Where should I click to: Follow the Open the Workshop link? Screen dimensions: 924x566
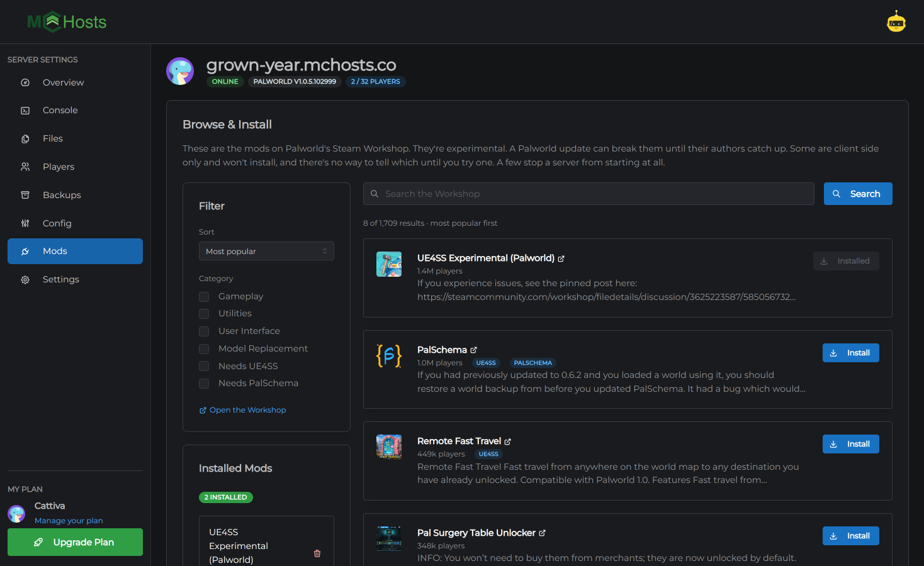(242, 410)
